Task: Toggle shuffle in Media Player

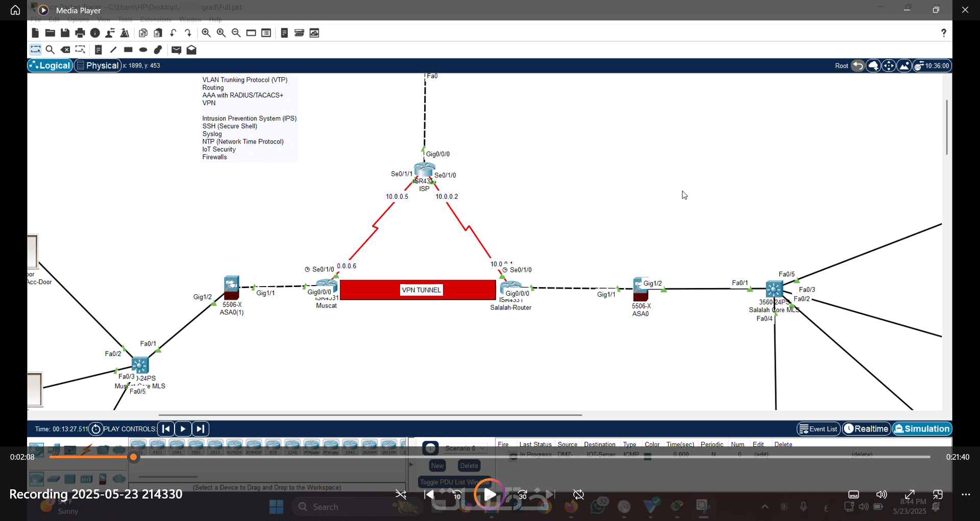Action: [x=401, y=494]
